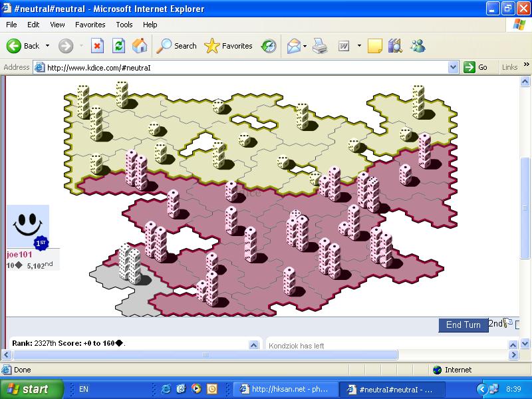Open the Help menu

[x=150, y=25]
